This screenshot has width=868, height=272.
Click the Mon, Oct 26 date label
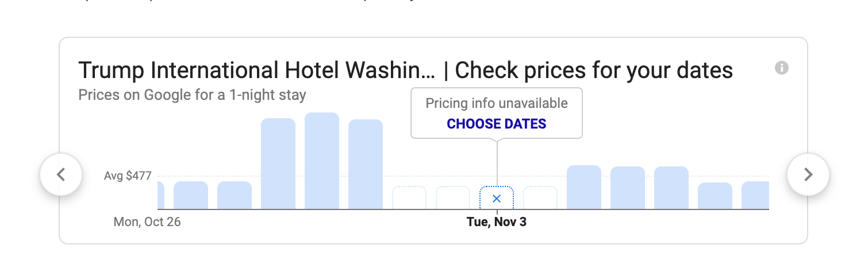[x=147, y=222]
